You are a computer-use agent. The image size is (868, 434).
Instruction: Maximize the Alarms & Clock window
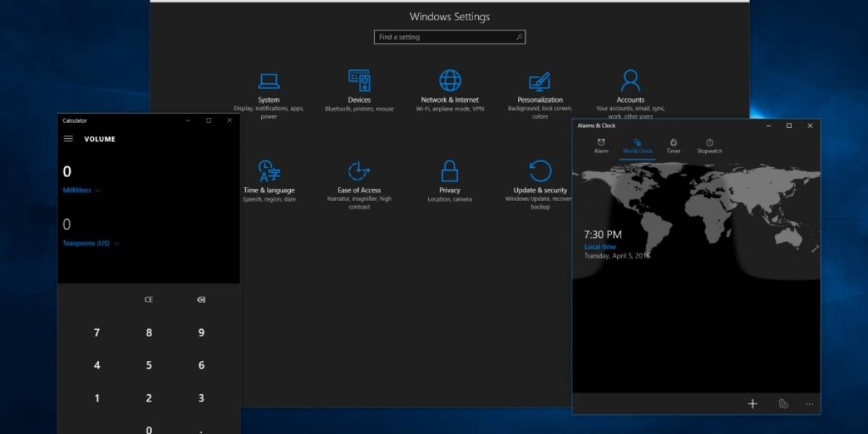pyautogui.click(x=789, y=126)
